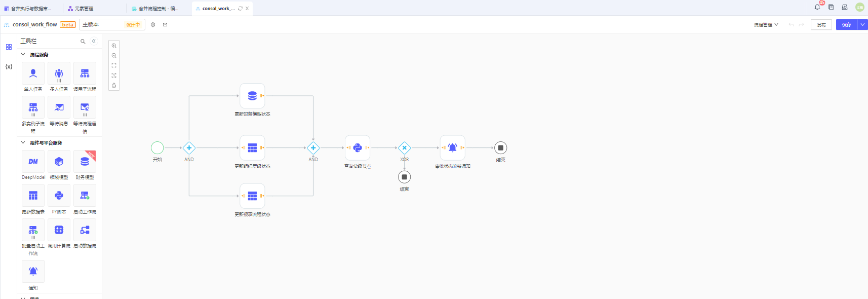Select the 单人任务 single-user task tool
The height and width of the screenshot is (299, 868).
coord(33,73)
